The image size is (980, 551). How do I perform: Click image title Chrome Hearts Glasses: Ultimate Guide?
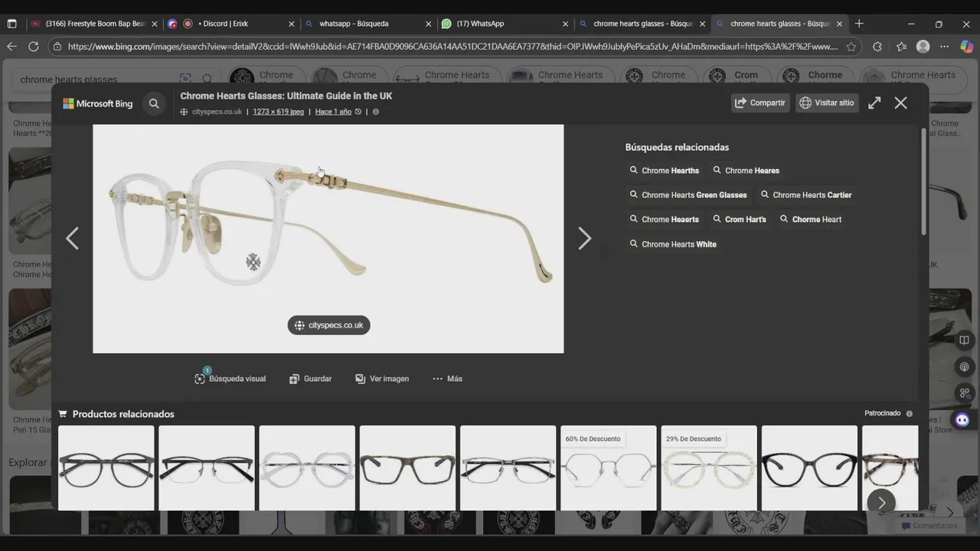286,96
